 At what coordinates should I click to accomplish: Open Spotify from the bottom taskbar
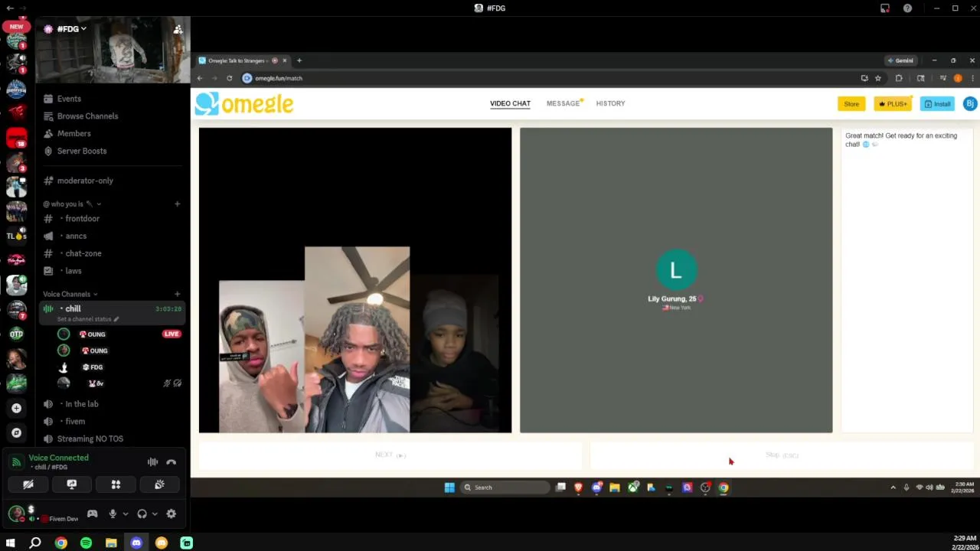(86, 543)
